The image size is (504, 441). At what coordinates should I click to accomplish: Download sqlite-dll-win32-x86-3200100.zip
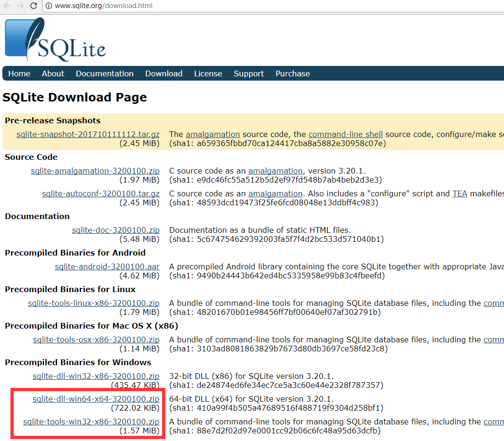coord(96,376)
